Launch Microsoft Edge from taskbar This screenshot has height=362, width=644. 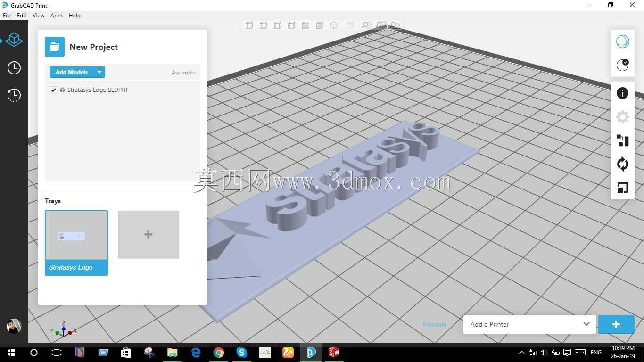[x=195, y=353]
